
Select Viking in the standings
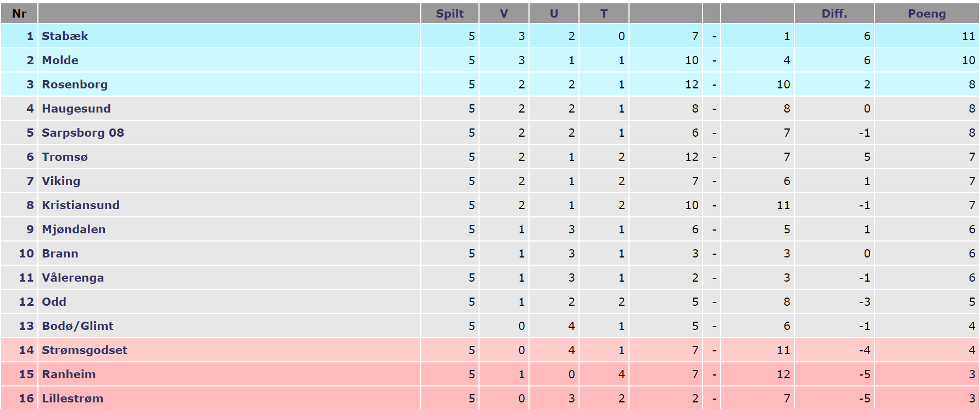tap(61, 181)
